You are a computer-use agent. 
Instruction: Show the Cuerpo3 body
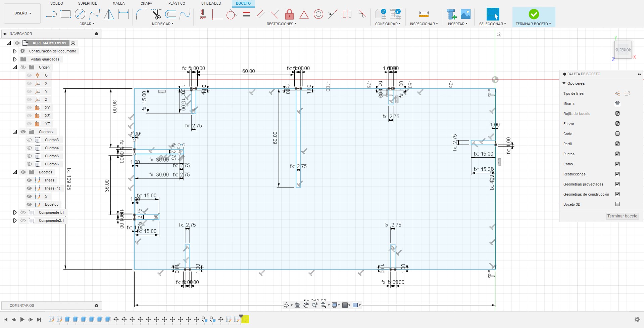coord(29,140)
